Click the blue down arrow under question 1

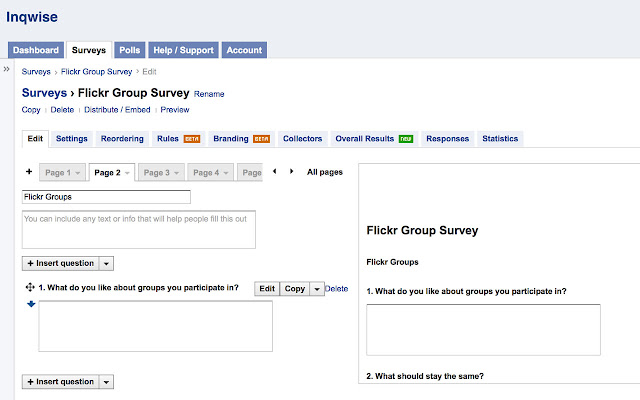click(x=30, y=304)
